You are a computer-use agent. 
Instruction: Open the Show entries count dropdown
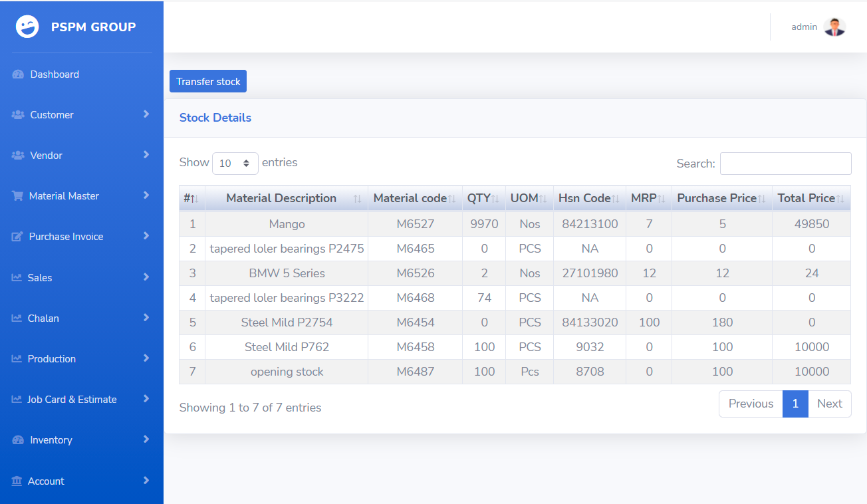point(235,164)
